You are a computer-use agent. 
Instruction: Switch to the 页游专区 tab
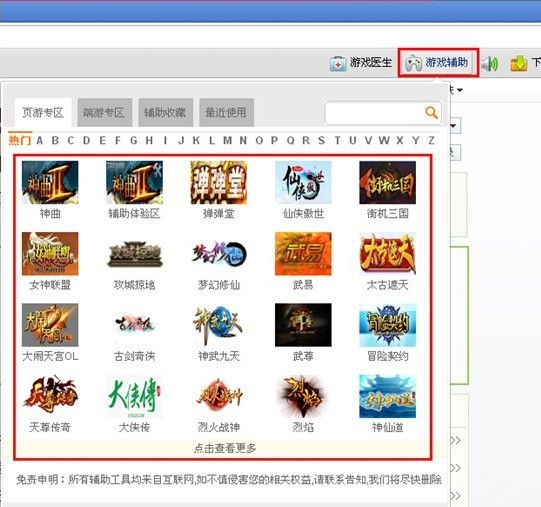click(43, 113)
